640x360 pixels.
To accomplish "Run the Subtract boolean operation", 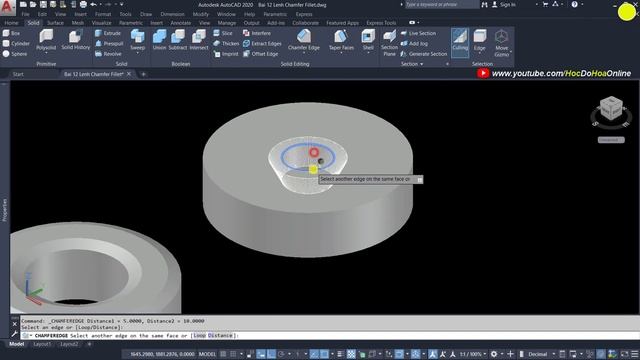I will point(178,40).
